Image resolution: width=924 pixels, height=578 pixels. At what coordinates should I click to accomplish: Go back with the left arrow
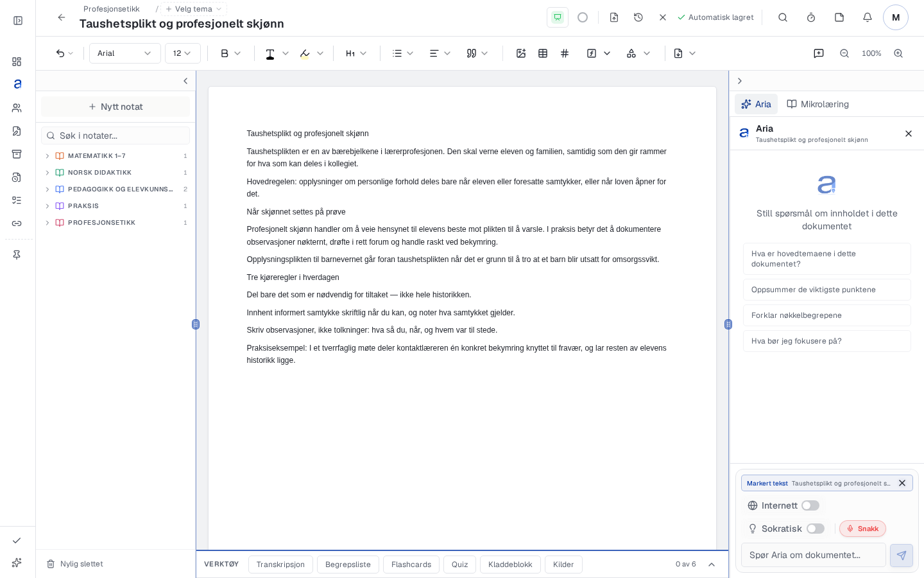pyautogui.click(x=62, y=17)
